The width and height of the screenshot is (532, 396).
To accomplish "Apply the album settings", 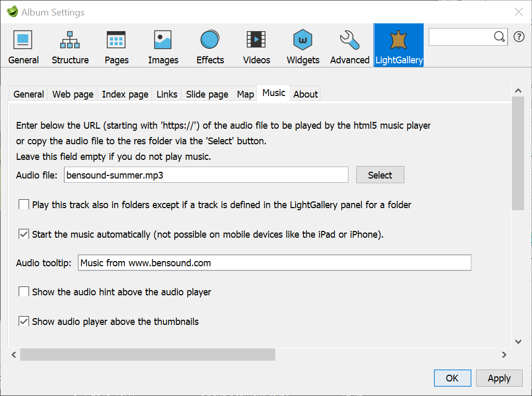I will pyautogui.click(x=499, y=378).
